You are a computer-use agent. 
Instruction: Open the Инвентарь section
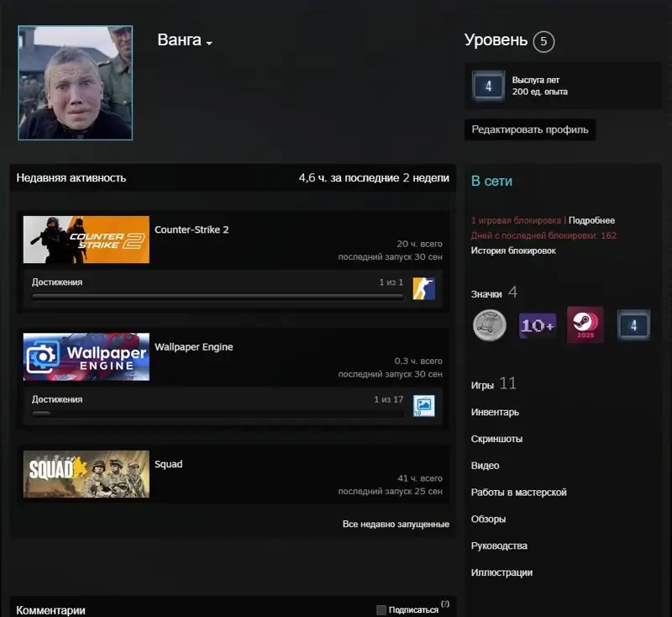point(495,412)
